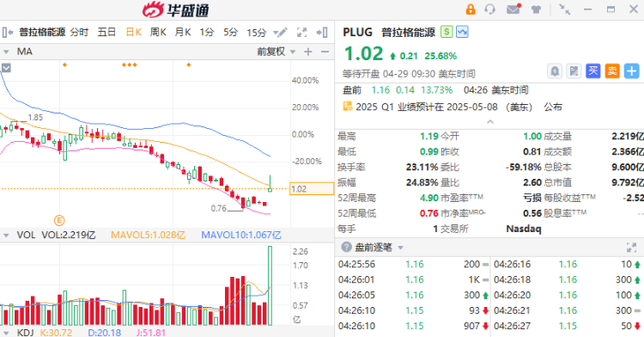644x337 pixels.
Task: Click the earnings date 2025-05-08 notice
Action: 459,107
